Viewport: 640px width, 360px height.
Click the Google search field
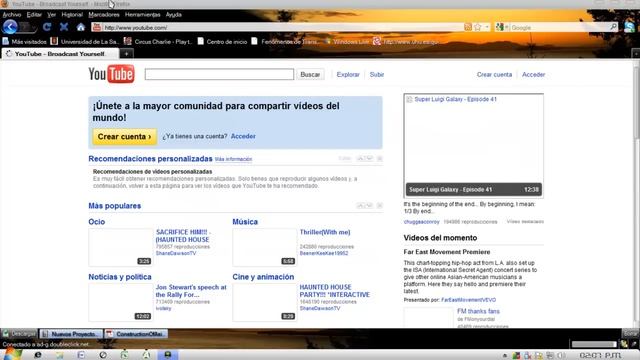pos(559,27)
